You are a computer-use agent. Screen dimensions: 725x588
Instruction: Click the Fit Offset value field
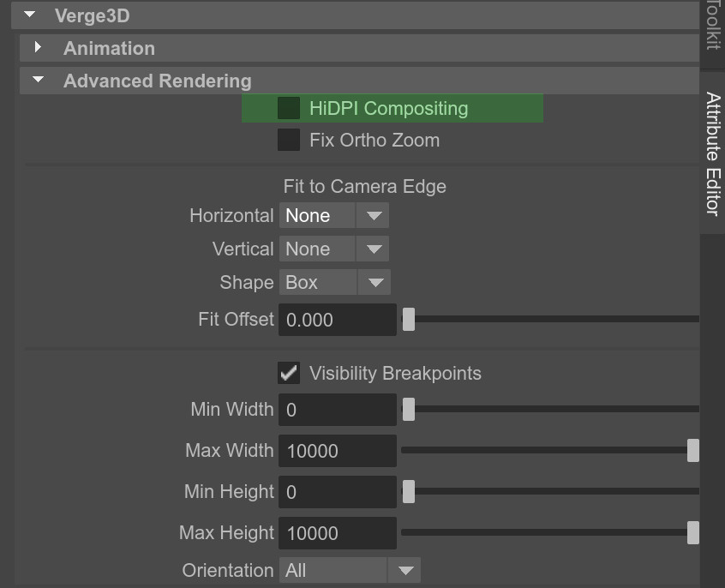338,320
